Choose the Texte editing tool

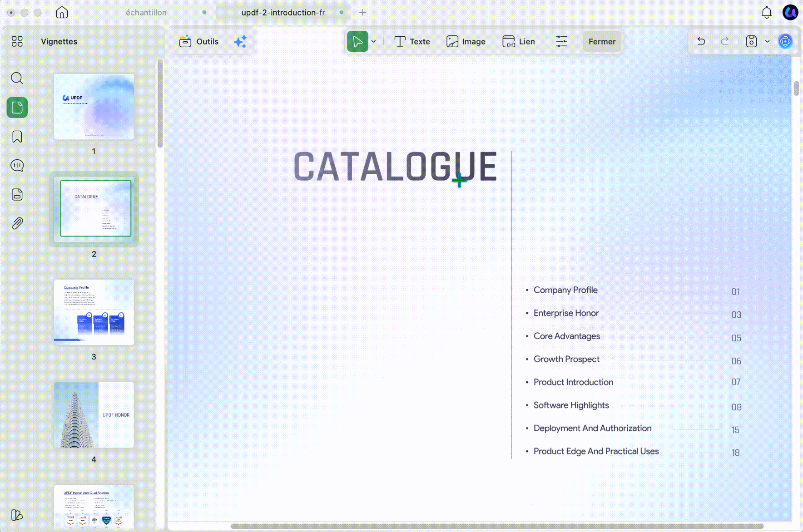tap(412, 41)
